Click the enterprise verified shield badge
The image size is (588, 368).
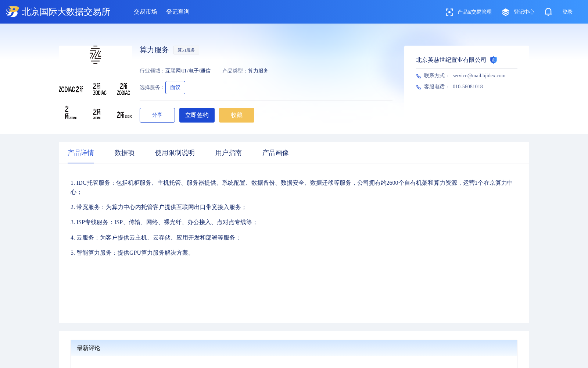tap(494, 60)
